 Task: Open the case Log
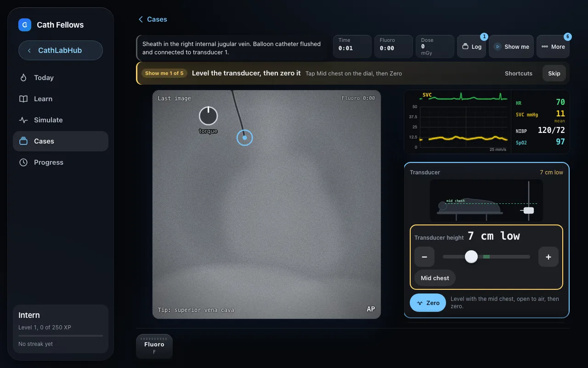[471, 46]
